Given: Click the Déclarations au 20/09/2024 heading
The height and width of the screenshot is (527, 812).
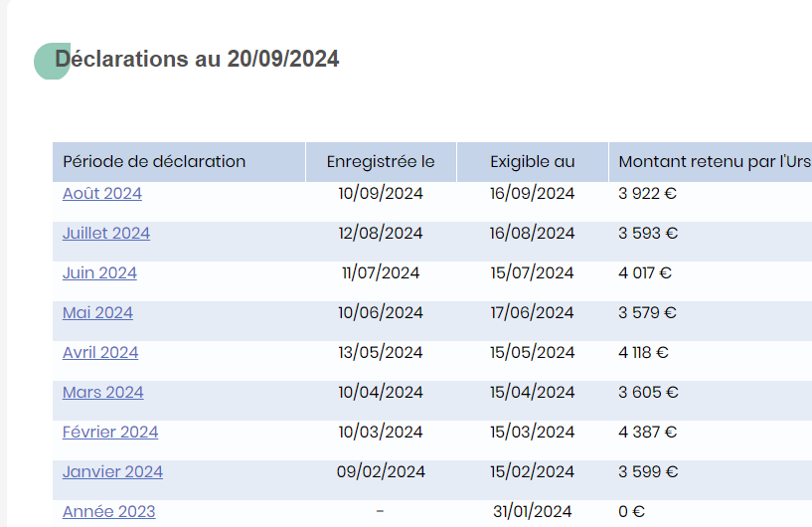Looking at the screenshot, I should click(197, 59).
